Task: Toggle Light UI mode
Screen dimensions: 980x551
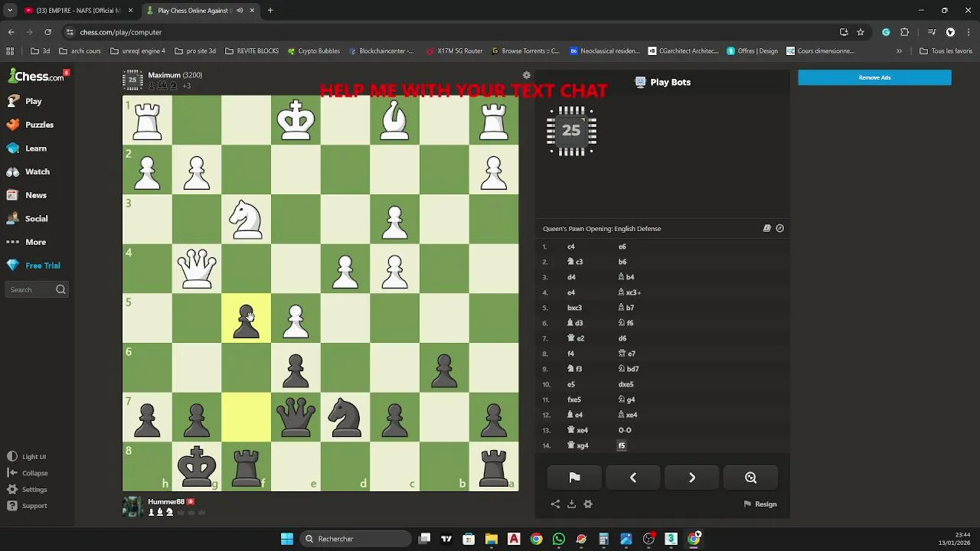Action: click(x=27, y=457)
